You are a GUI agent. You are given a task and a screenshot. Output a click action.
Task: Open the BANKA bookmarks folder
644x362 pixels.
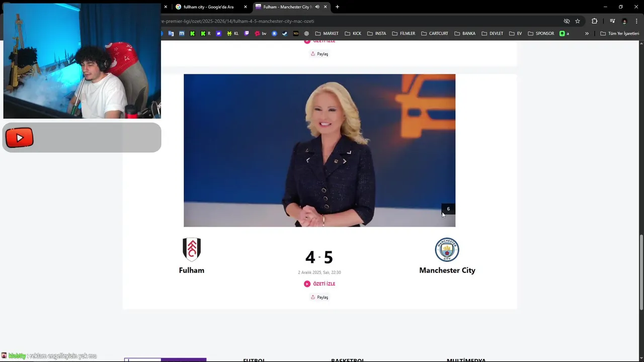[x=465, y=34]
